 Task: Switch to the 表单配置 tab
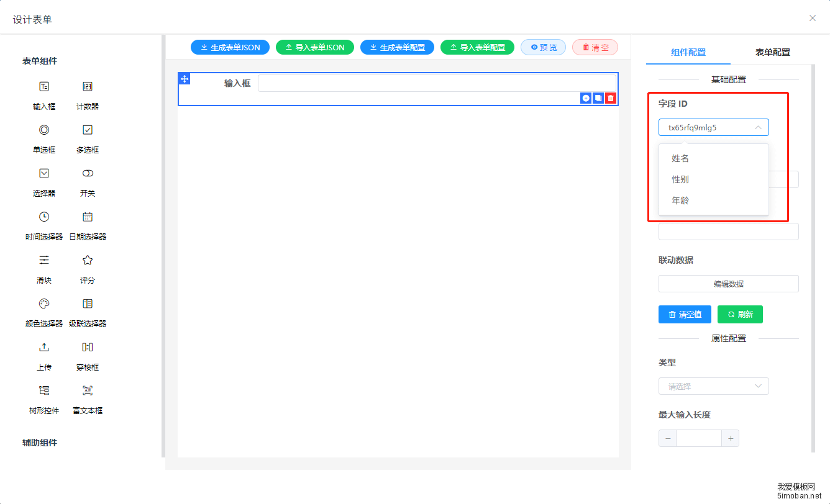(772, 52)
